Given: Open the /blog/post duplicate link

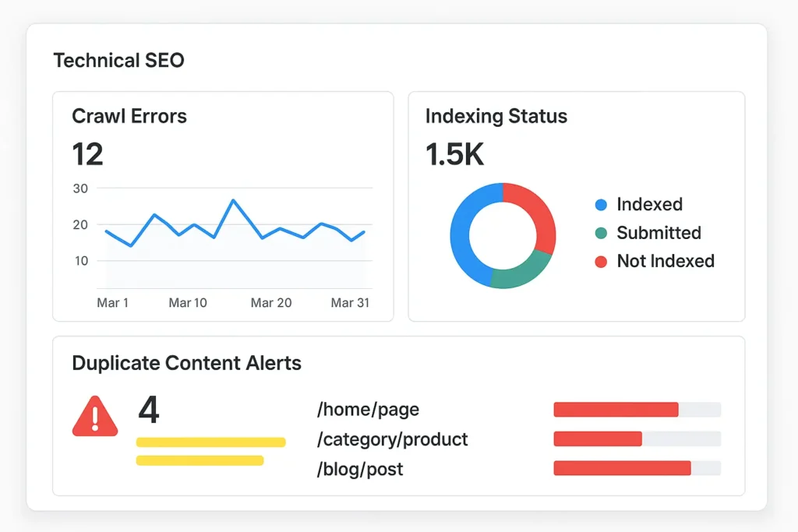Looking at the screenshot, I should [x=360, y=469].
